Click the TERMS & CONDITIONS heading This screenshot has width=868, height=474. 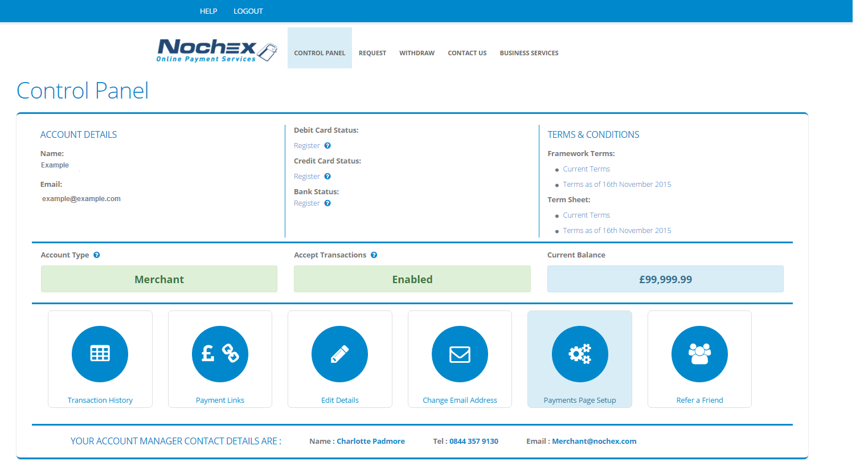[593, 135]
